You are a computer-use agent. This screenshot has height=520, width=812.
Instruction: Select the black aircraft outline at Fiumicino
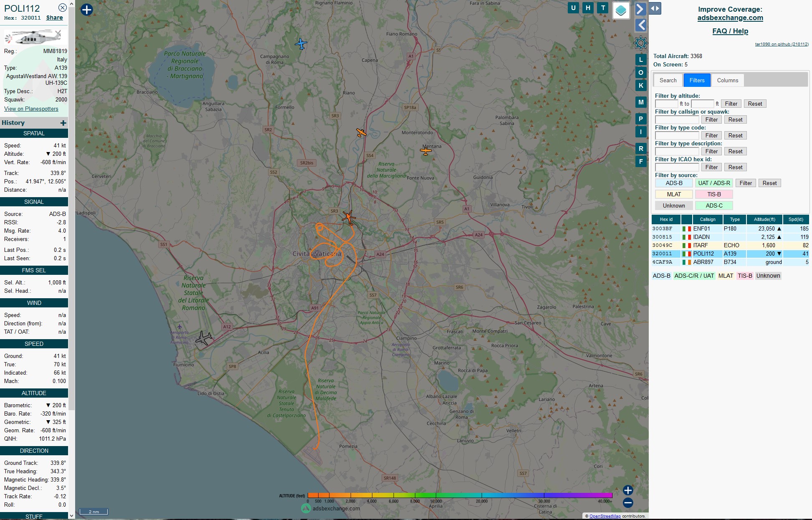tap(204, 337)
